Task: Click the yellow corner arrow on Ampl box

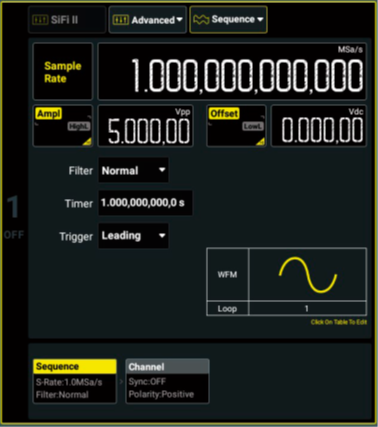Action: 87,142
